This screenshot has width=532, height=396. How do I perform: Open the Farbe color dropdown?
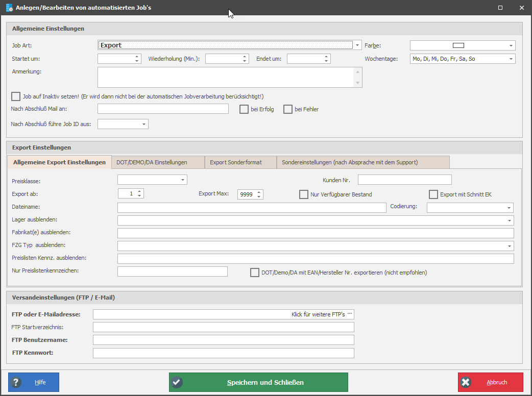coord(511,45)
